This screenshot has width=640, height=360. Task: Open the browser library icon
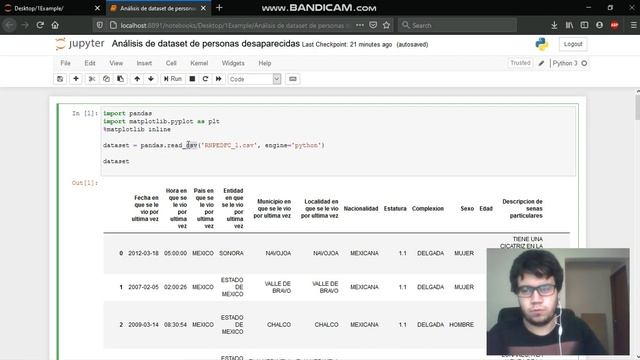click(569, 25)
